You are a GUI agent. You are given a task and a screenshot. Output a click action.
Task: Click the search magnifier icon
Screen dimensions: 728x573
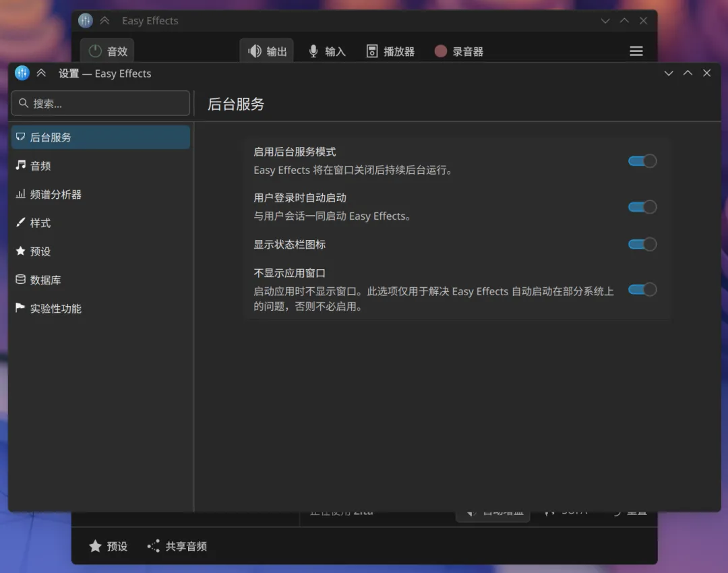click(24, 103)
